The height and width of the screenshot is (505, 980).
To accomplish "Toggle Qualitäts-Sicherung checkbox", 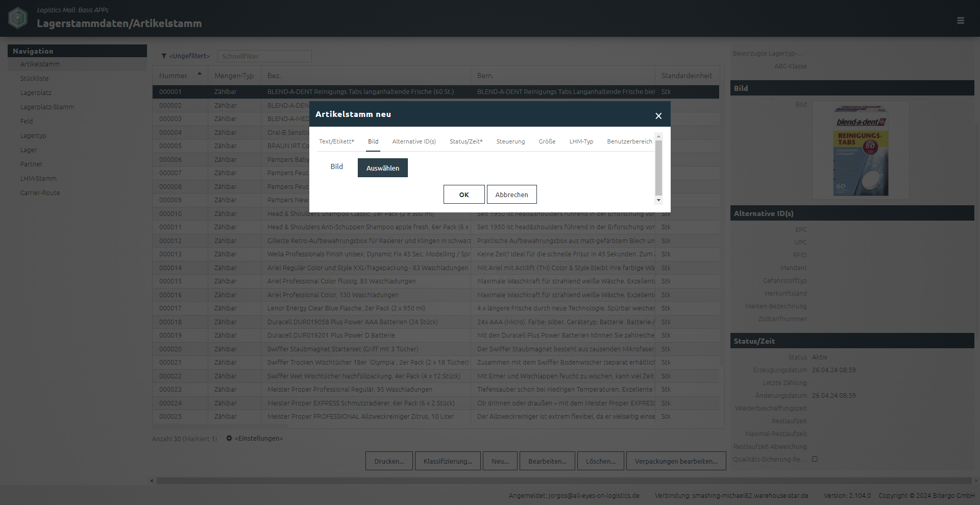I will (815, 459).
